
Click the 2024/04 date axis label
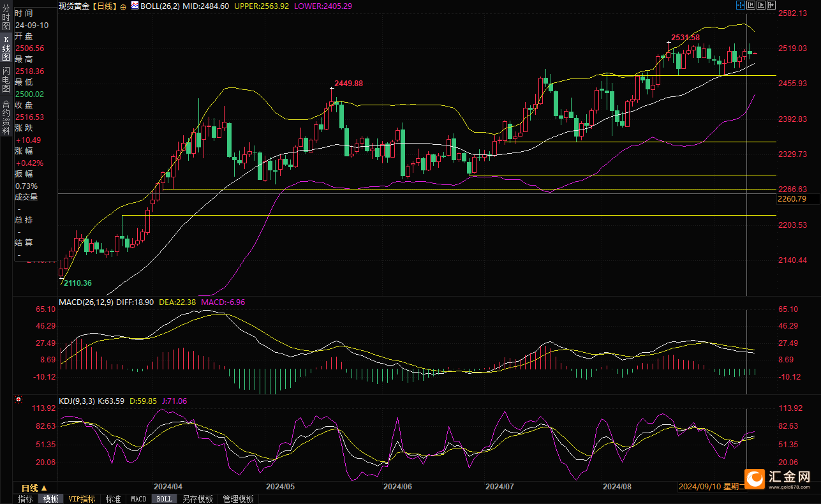[x=168, y=486]
